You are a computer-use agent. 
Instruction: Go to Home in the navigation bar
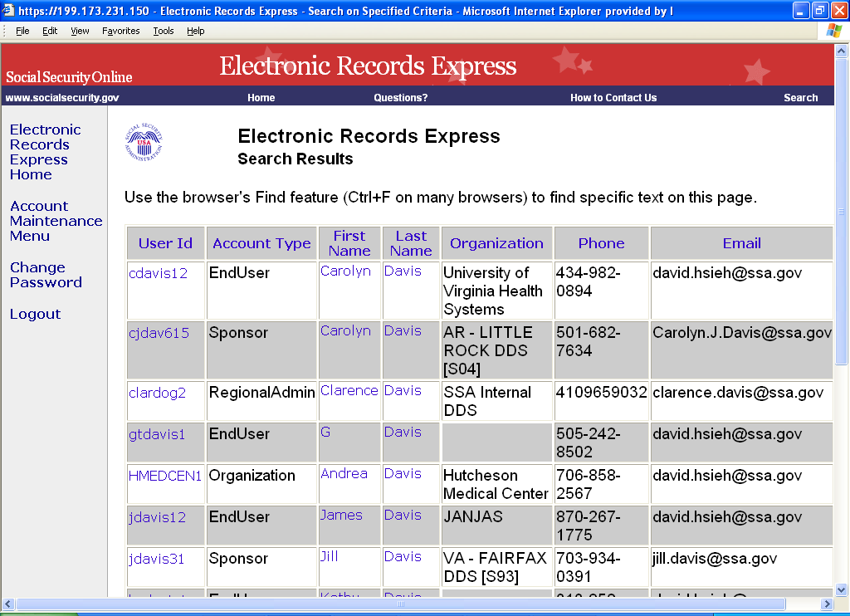pos(261,98)
